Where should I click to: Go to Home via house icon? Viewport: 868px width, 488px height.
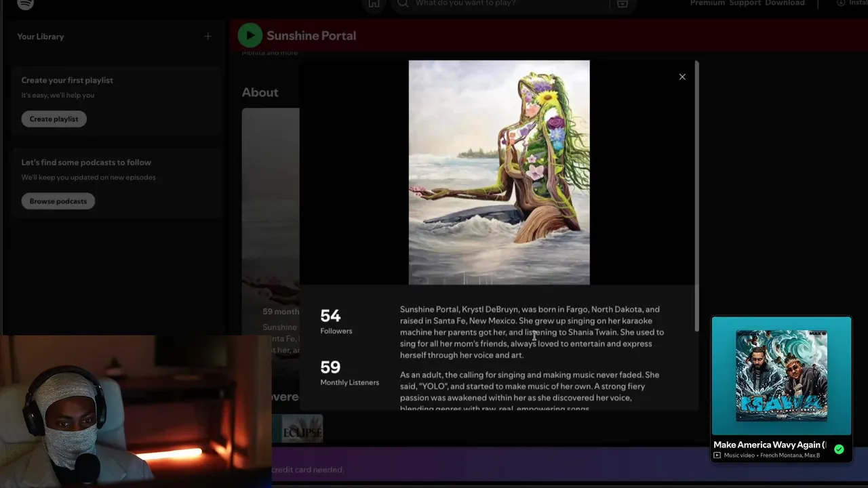coord(374,3)
